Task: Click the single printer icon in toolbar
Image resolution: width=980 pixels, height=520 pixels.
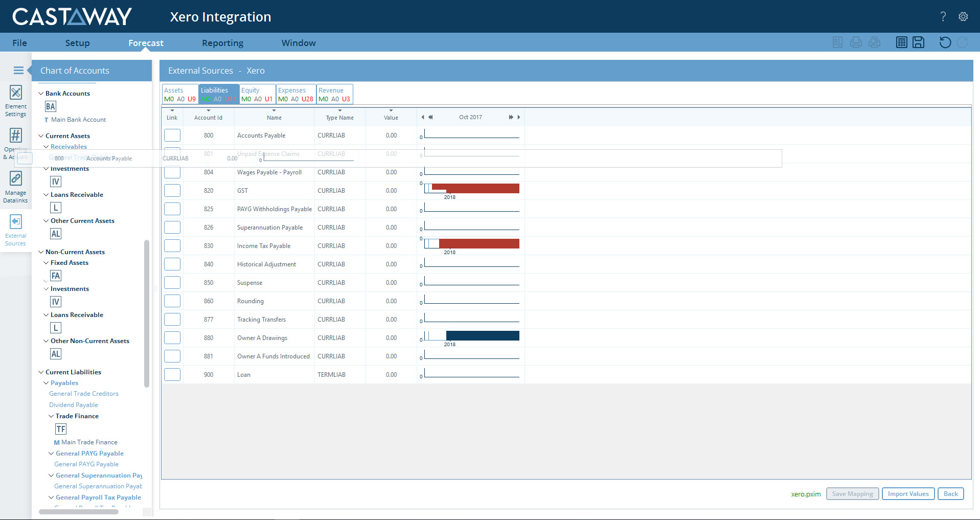Action: click(x=856, y=42)
